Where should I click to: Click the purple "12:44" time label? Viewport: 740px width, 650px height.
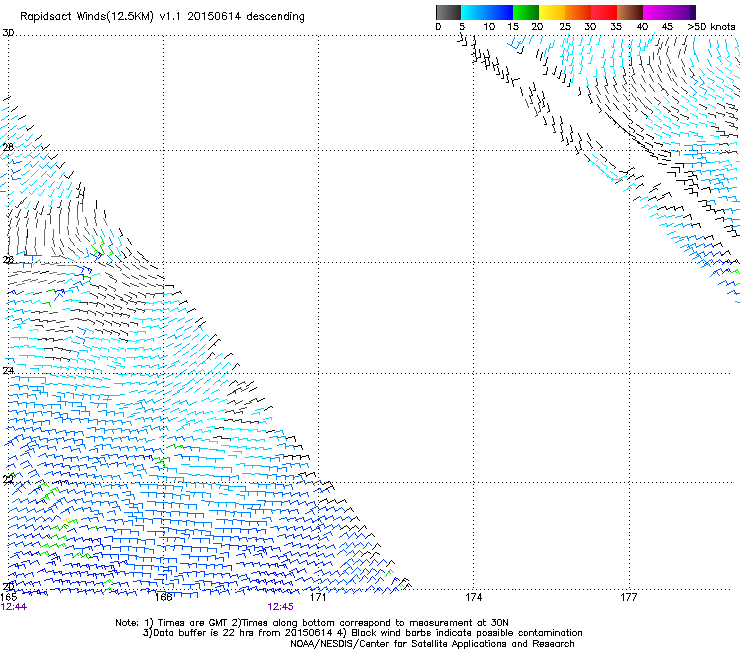[x=14, y=607]
